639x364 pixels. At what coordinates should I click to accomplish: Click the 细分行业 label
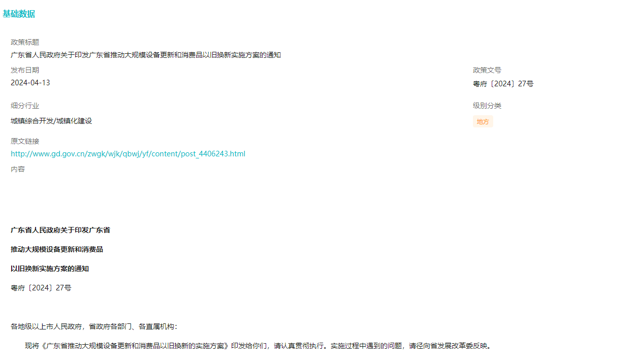(25, 106)
